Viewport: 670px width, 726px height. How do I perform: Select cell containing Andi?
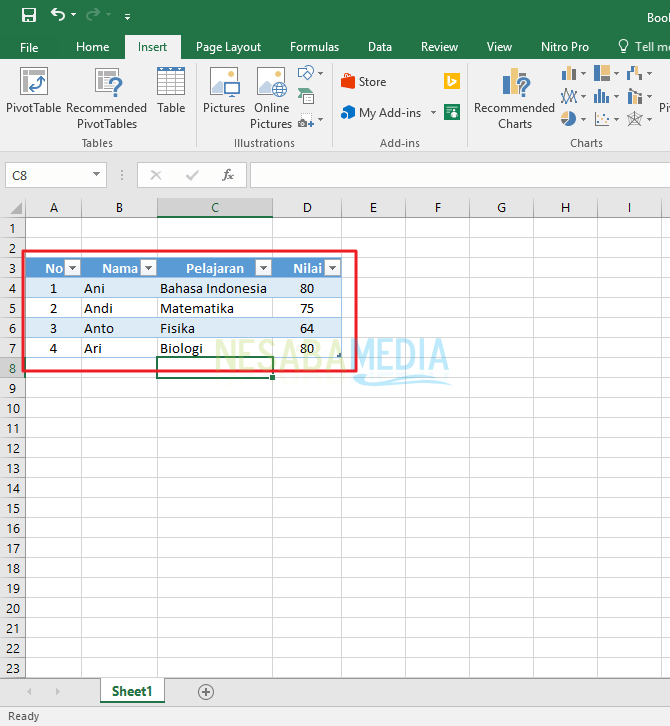[x=119, y=308]
